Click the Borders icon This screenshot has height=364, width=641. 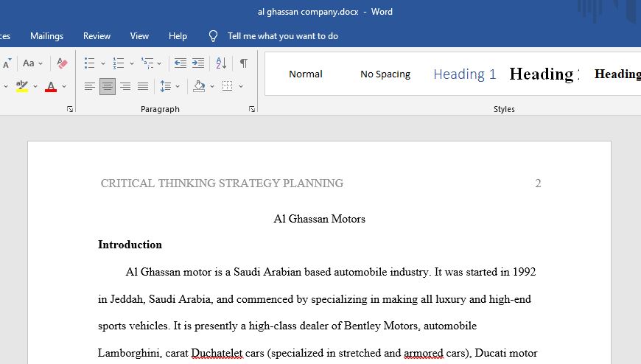click(x=227, y=86)
